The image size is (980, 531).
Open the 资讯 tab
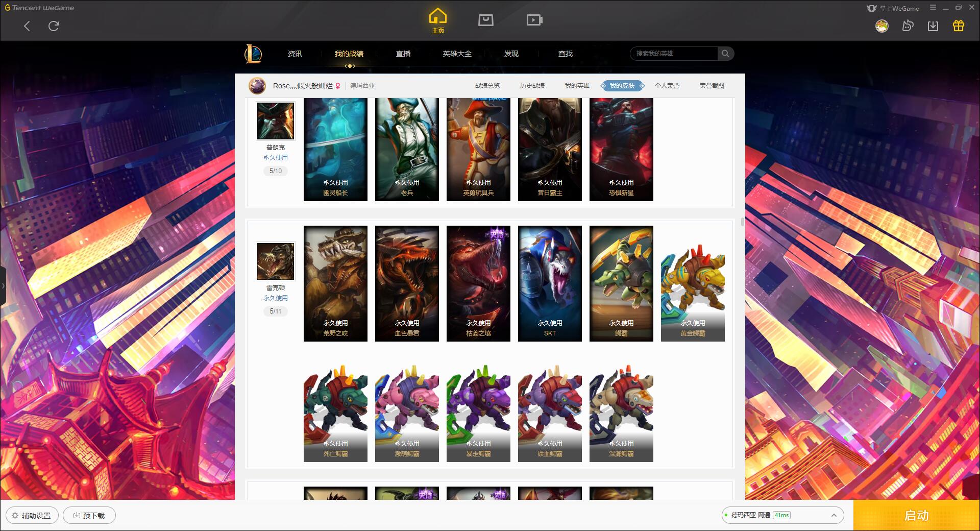[295, 54]
